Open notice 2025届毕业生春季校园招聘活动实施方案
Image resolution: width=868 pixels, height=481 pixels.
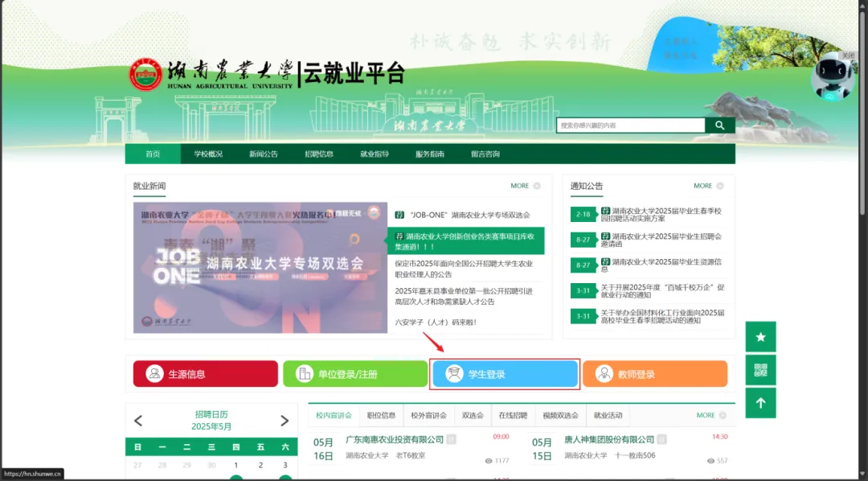pos(661,215)
